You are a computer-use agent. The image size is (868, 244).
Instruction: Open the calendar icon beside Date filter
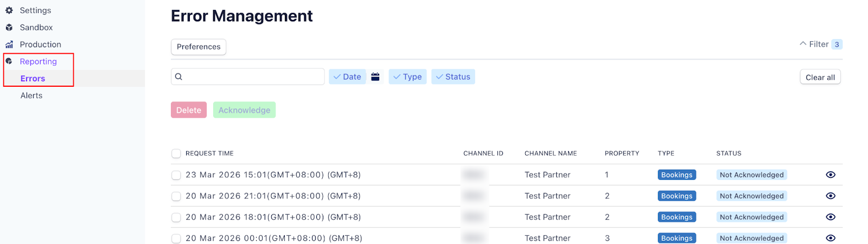tap(375, 77)
